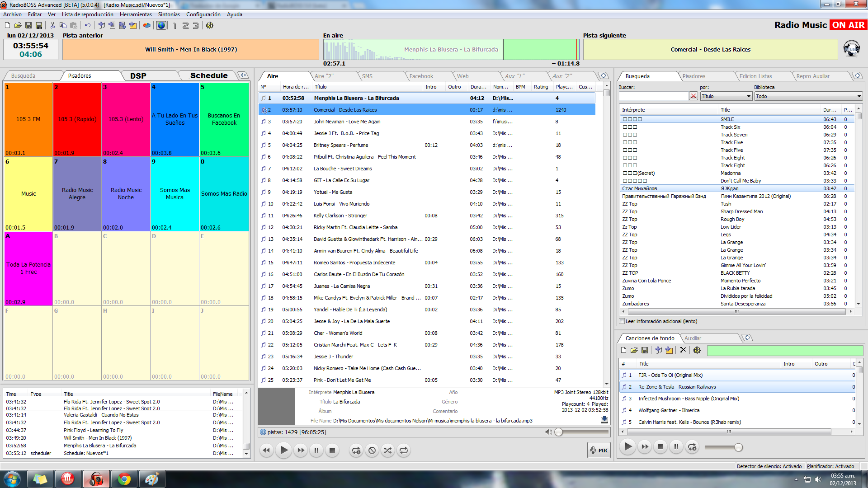
Task: Skip to next track in main player
Action: [x=301, y=450]
